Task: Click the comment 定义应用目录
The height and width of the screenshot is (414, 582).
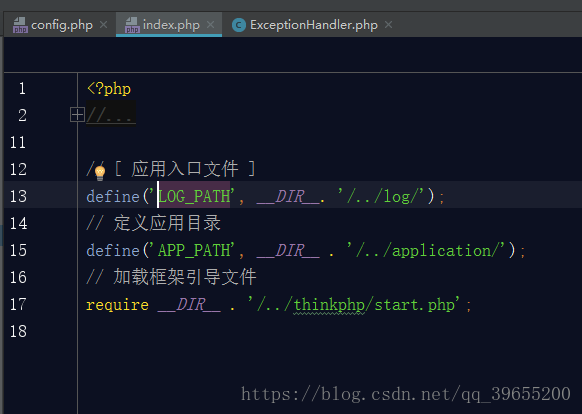Action: (167, 223)
